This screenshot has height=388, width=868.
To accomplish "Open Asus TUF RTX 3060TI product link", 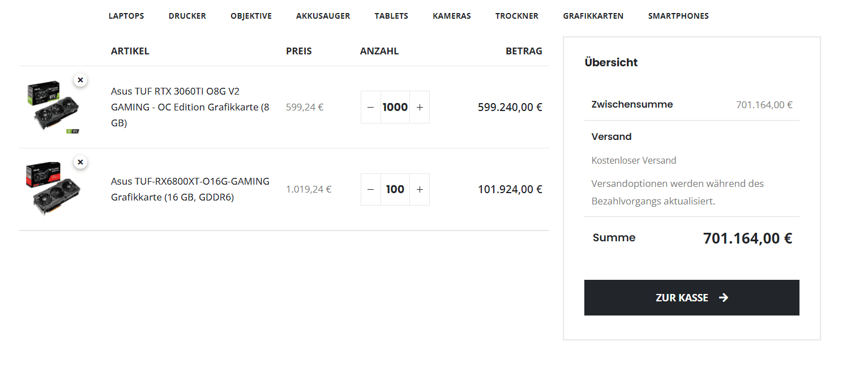I will pyautogui.click(x=190, y=107).
